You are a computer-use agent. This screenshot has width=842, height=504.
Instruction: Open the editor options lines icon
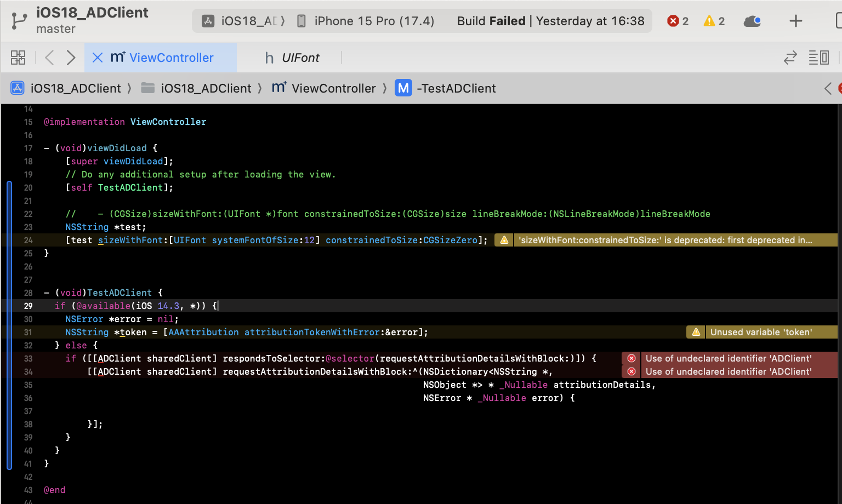tap(819, 58)
